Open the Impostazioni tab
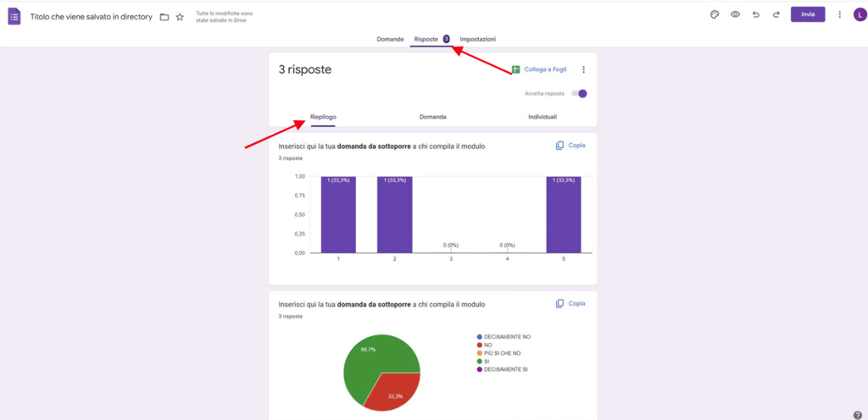The image size is (868, 420). [x=478, y=40]
